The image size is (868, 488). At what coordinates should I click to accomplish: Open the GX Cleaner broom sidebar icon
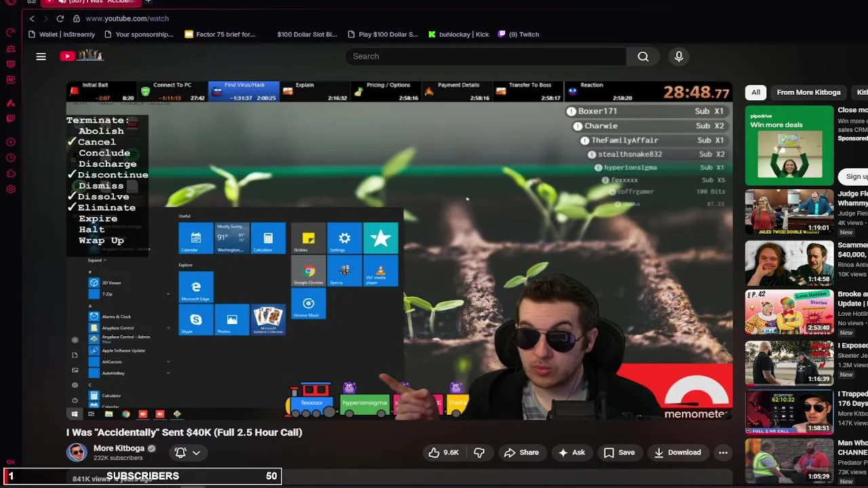tap(11, 49)
